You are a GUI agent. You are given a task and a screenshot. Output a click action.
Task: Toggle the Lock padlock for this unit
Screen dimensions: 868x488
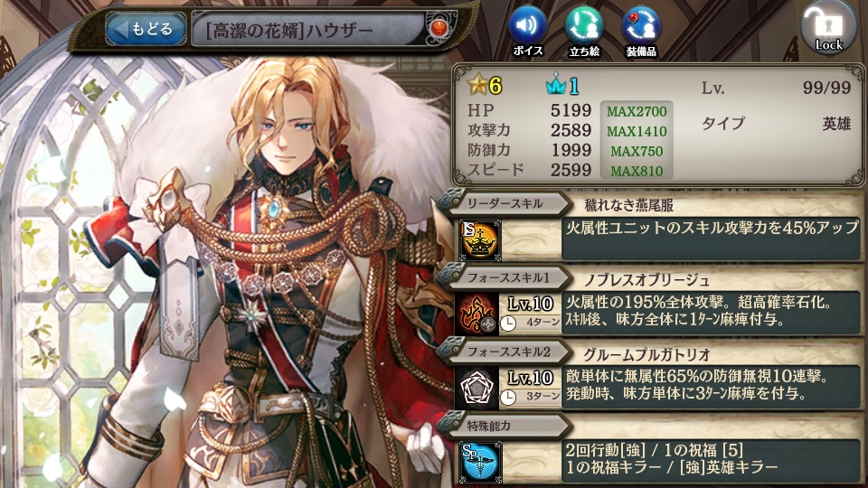(x=828, y=28)
